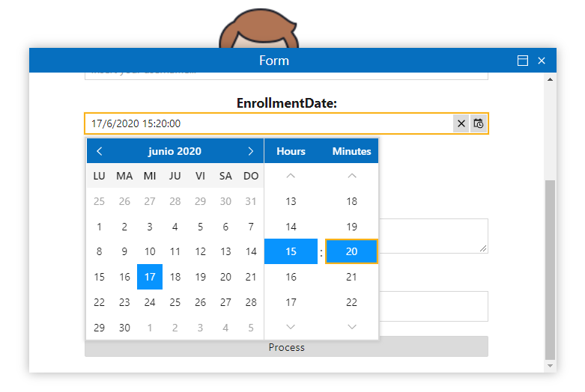This screenshot has width=585, height=392.
Task: Click the scrollbar up arrow
Action: coord(550,79)
